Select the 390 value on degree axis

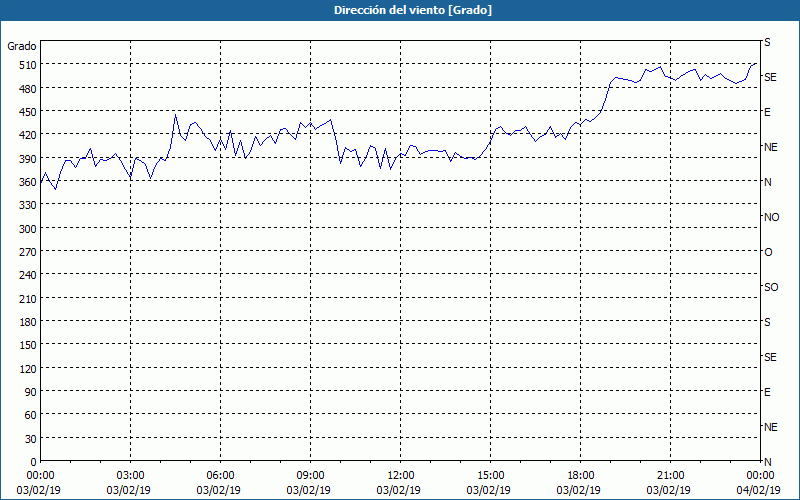(x=29, y=159)
